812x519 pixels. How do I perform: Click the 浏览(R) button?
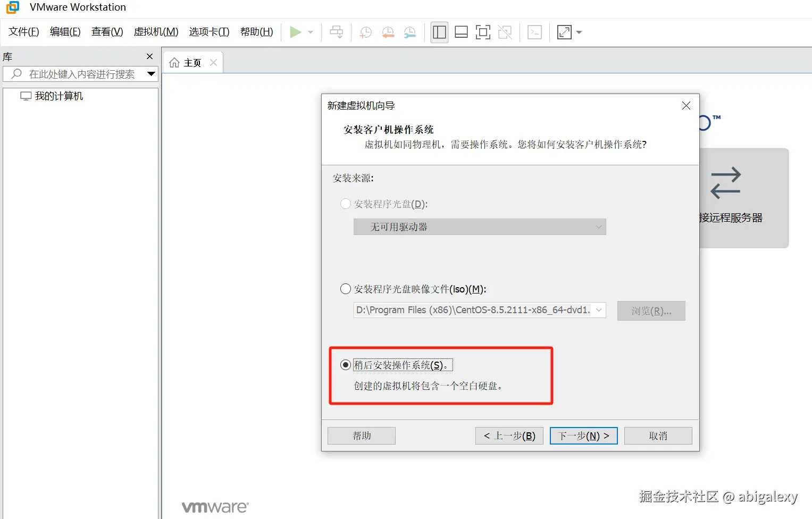651,311
